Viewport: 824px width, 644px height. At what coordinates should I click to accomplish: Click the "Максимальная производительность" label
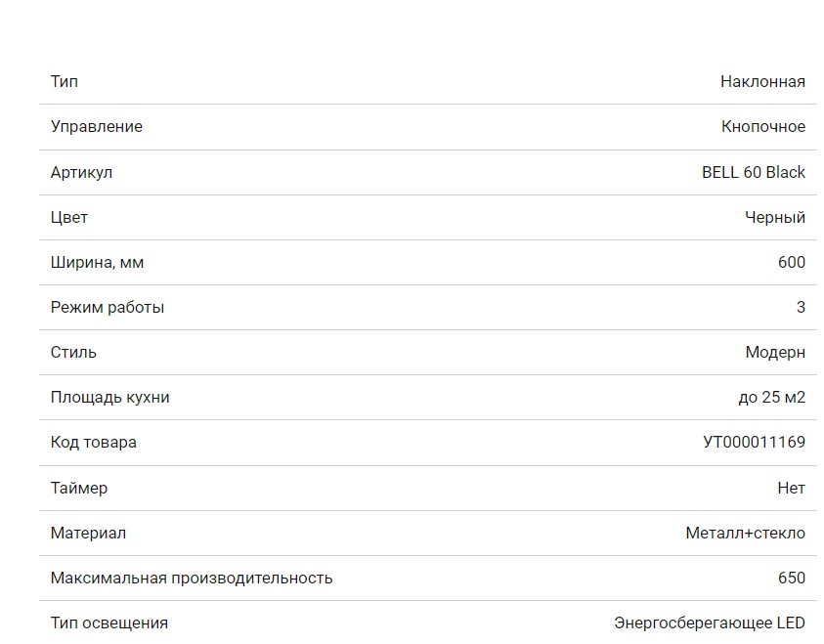pos(191,578)
